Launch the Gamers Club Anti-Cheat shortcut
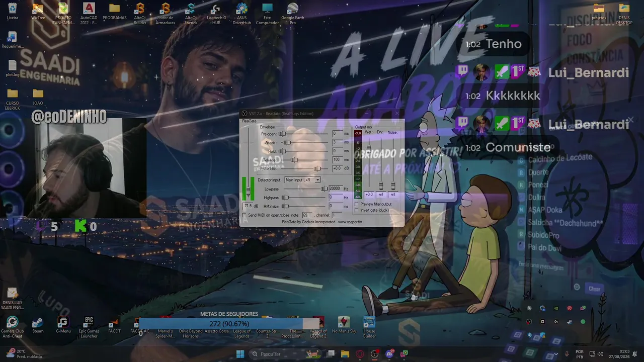 tap(12, 327)
